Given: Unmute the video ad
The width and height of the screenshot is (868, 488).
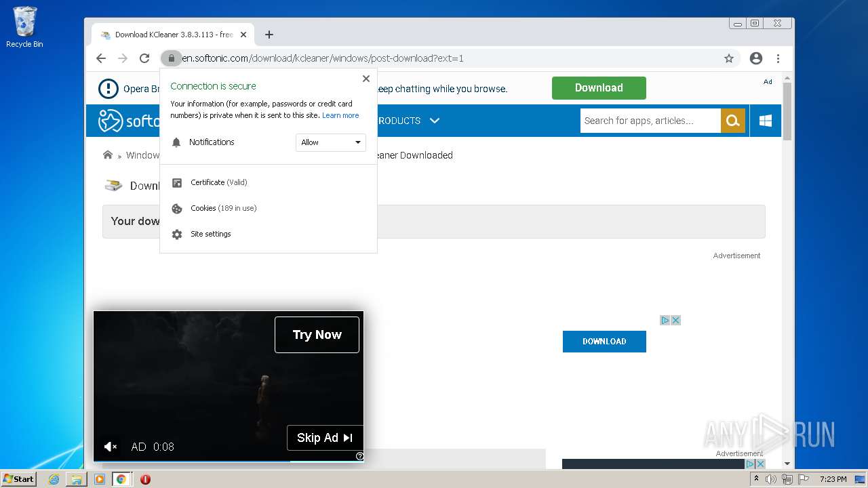Looking at the screenshot, I should [x=110, y=447].
